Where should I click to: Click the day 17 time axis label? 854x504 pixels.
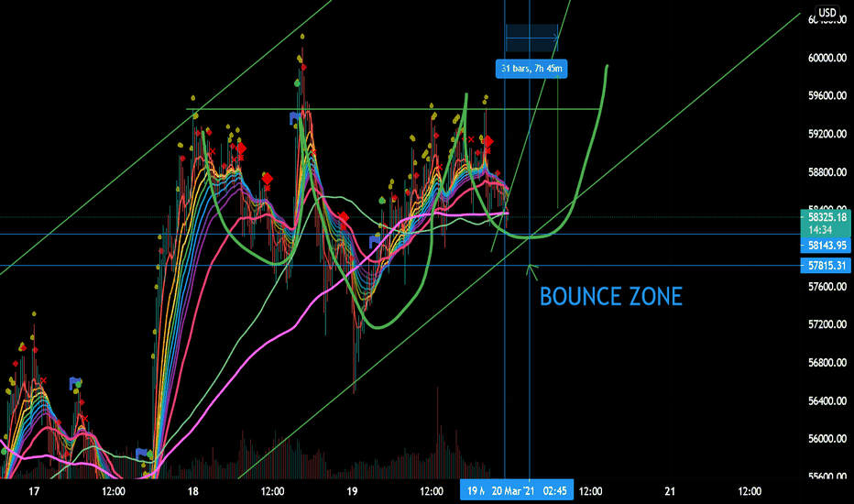click(34, 491)
